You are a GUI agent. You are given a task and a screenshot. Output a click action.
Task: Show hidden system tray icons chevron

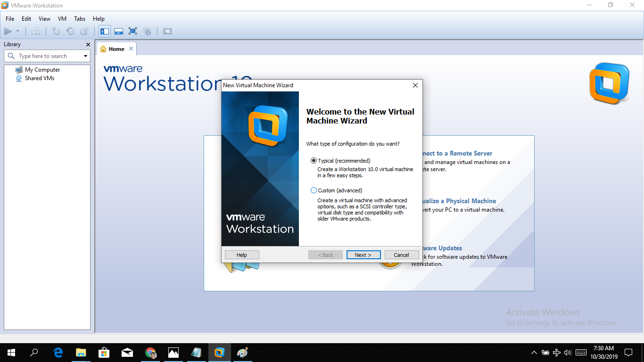(534, 353)
